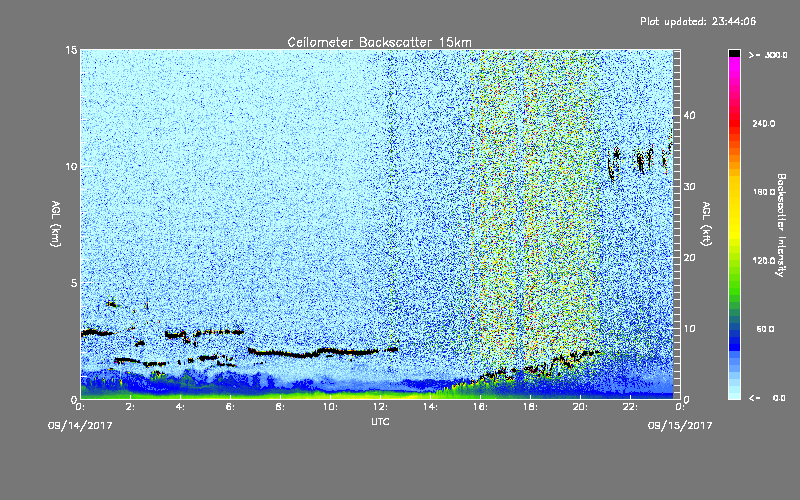Click the 20: hour tick label
Screen dimensions: 800x500
[580, 407]
